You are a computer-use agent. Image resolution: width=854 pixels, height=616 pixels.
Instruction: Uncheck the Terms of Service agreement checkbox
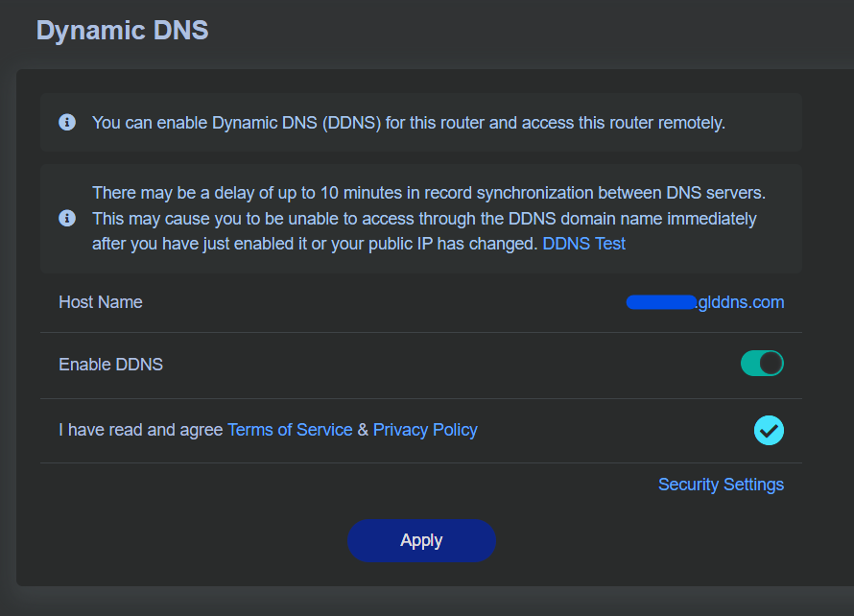[x=768, y=431]
